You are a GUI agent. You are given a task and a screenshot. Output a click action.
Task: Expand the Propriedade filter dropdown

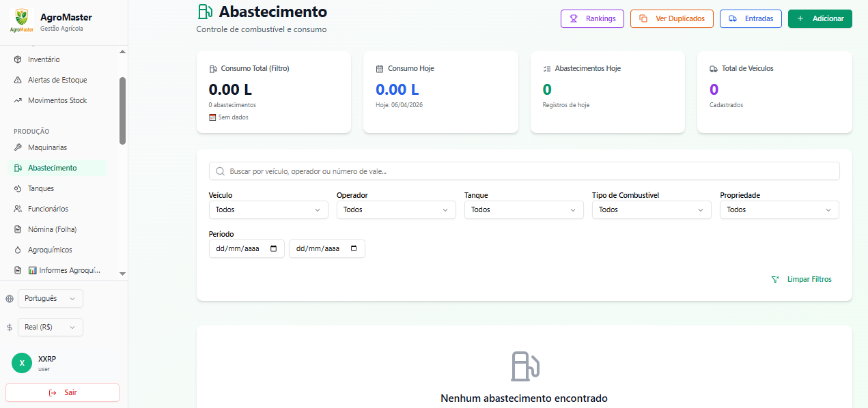779,210
